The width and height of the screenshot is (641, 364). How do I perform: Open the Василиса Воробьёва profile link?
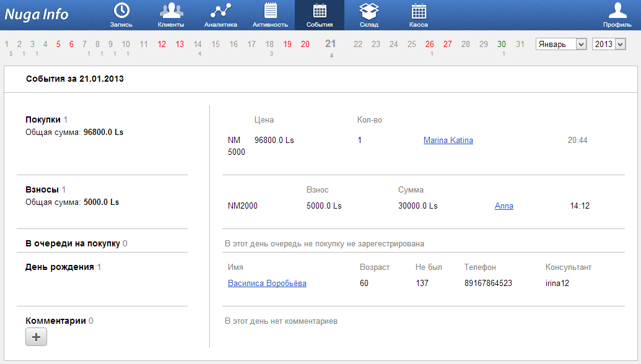point(267,284)
